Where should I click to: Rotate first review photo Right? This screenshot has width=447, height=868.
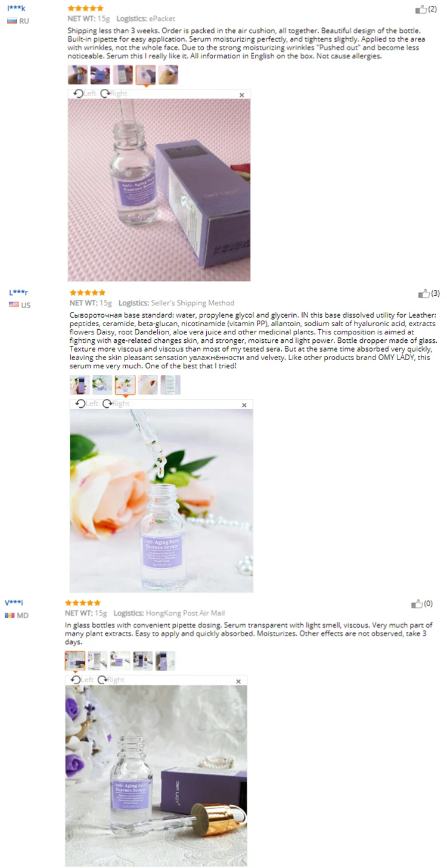click(x=114, y=94)
